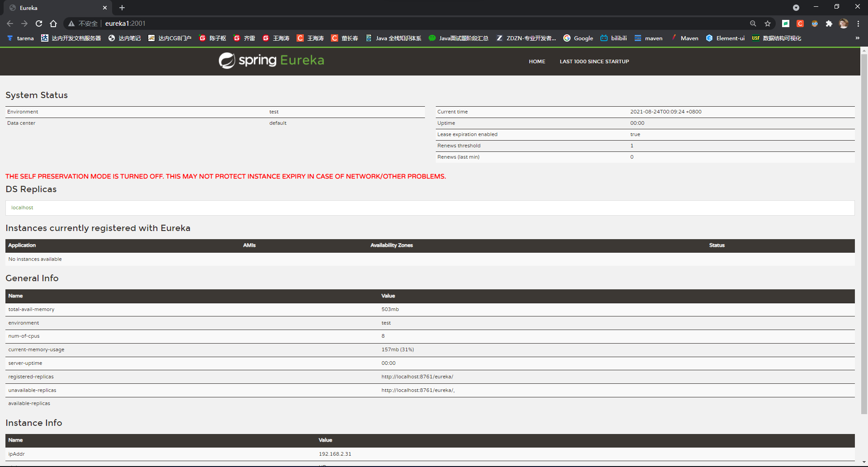Select the Eureka browser tab
The image size is (868, 467).
click(x=58, y=8)
